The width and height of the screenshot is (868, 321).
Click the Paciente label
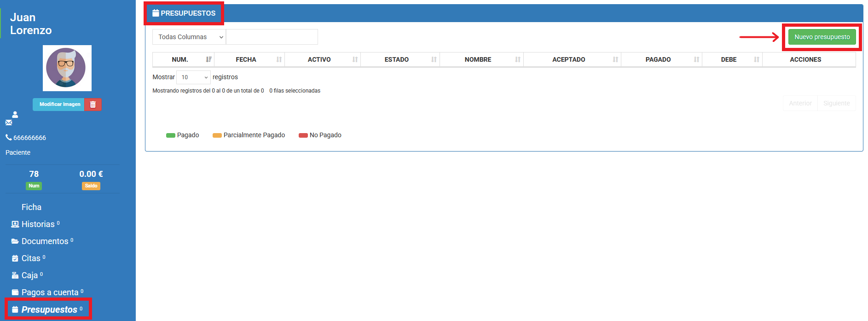point(18,152)
